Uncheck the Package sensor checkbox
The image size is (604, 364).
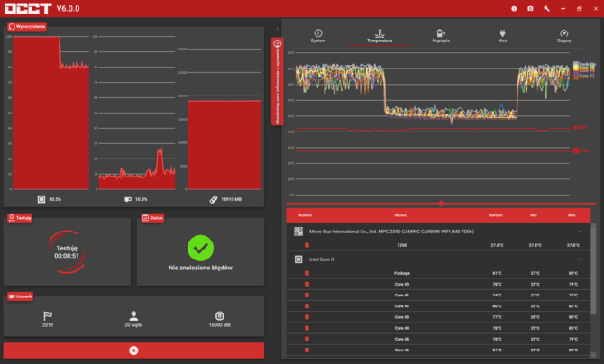point(307,273)
